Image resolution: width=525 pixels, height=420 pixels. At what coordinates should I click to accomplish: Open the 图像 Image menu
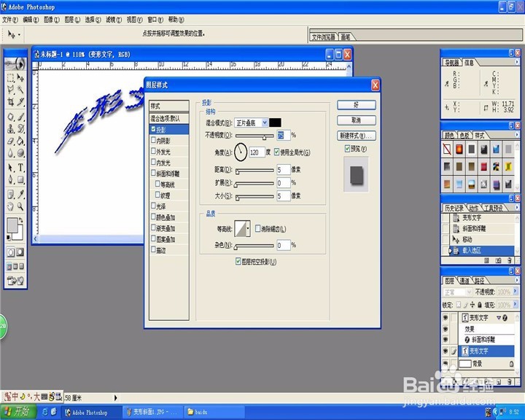click(x=52, y=20)
